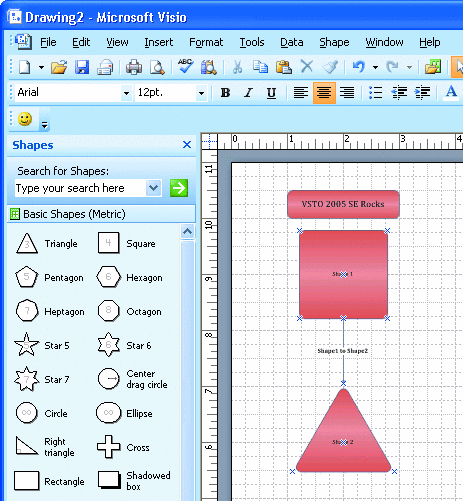Open the Help menu

tap(430, 42)
